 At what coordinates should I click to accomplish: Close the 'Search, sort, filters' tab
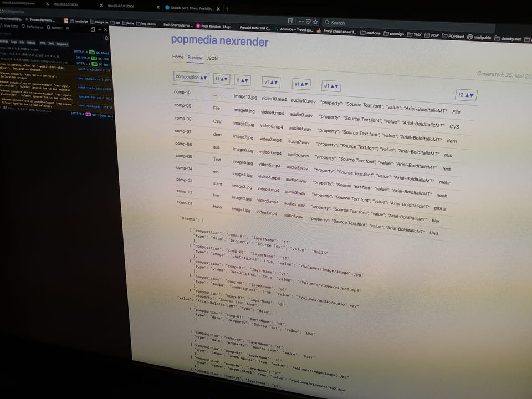[219, 9]
